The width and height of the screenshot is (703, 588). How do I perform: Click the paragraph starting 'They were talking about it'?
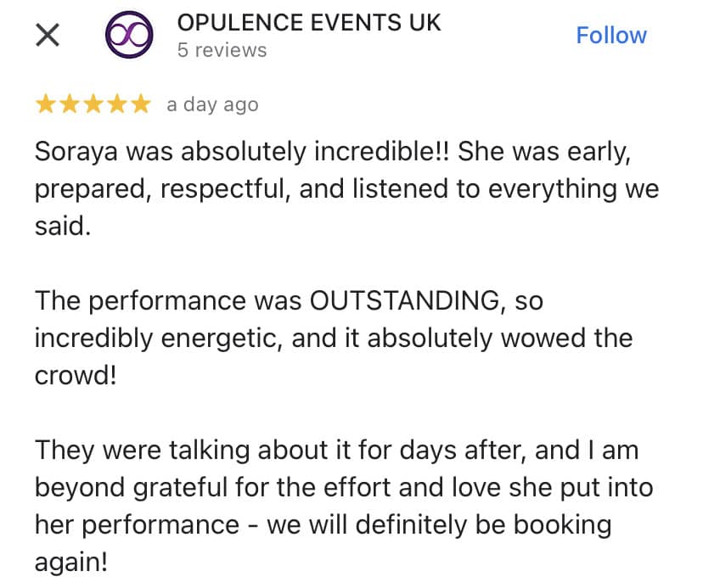click(344, 506)
